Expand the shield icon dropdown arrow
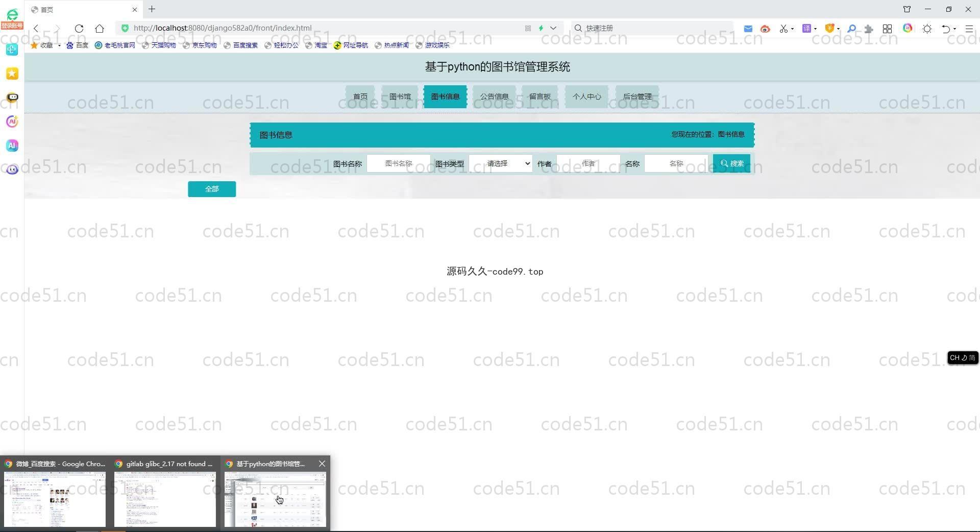 click(838, 29)
